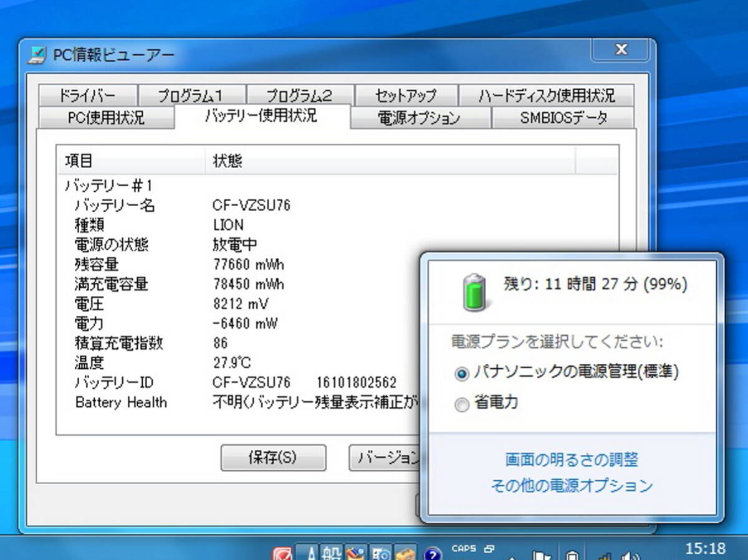The height and width of the screenshot is (560, 748).
Task: Click the network signal tray icon
Action: [x=605, y=555]
